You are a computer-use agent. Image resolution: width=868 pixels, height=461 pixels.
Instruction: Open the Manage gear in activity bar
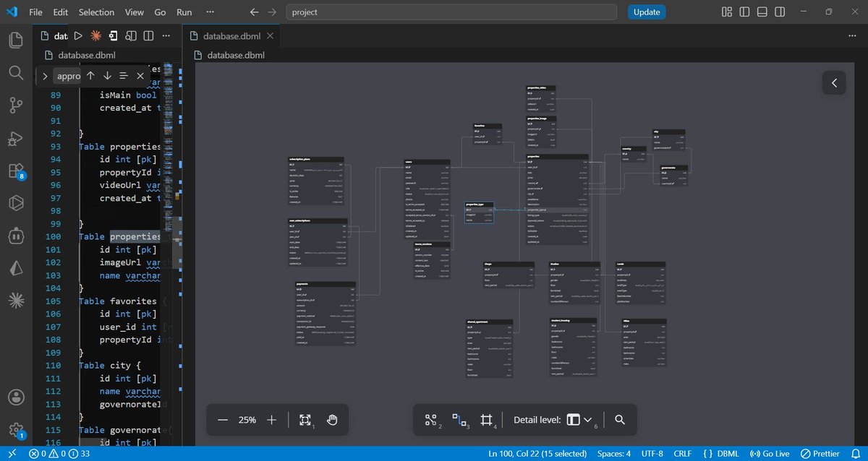(16, 430)
